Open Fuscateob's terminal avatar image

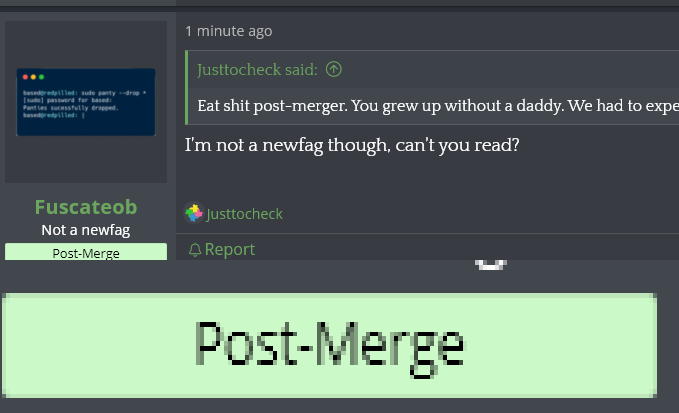point(86,102)
